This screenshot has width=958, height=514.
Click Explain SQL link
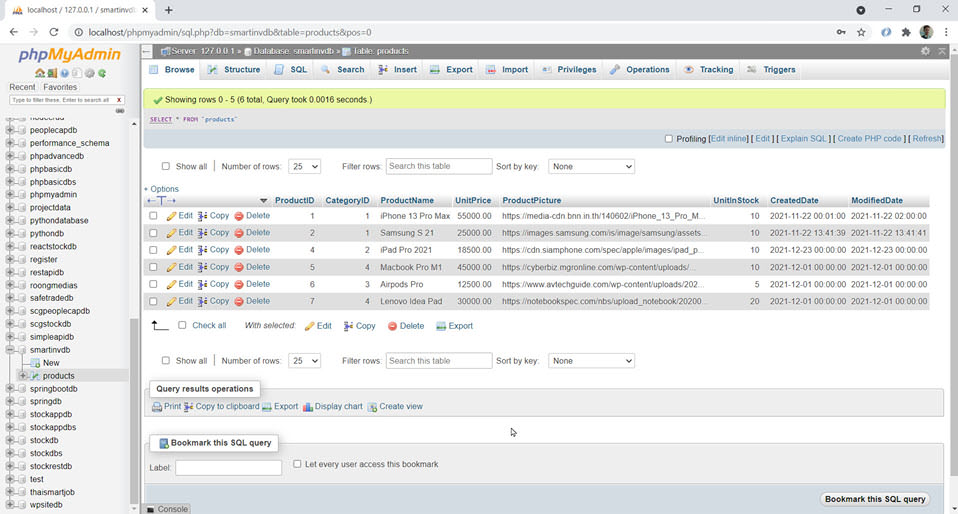pos(803,139)
